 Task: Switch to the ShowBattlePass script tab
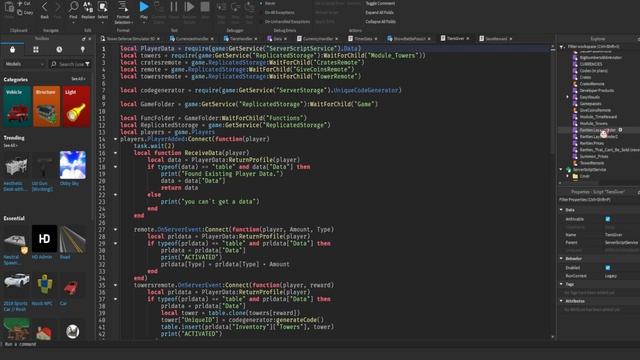click(409, 39)
